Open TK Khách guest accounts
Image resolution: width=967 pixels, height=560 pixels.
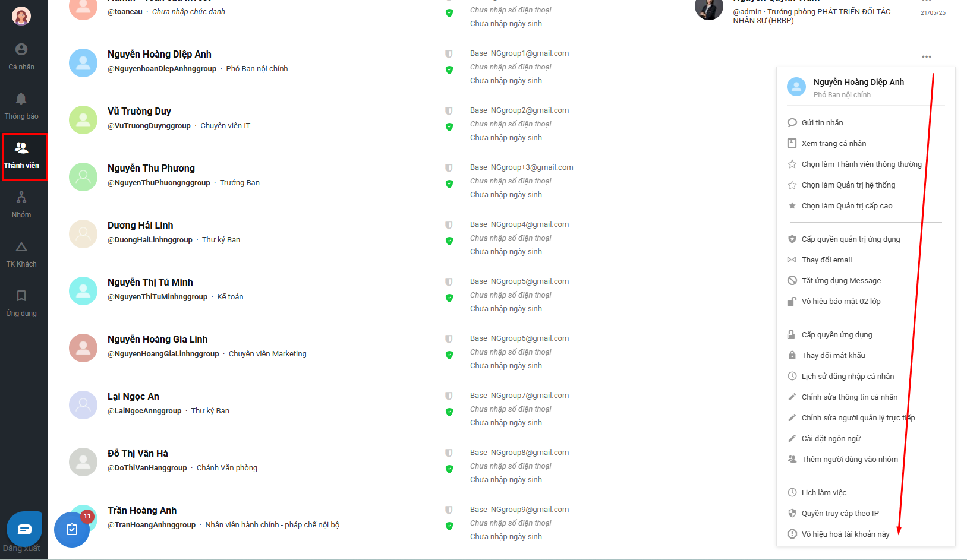click(x=21, y=254)
